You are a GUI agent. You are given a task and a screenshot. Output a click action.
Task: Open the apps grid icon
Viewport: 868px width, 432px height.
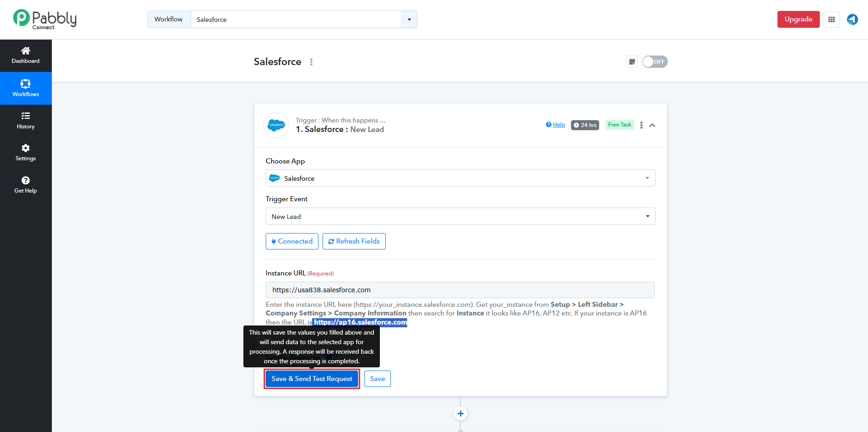coord(831,20)
